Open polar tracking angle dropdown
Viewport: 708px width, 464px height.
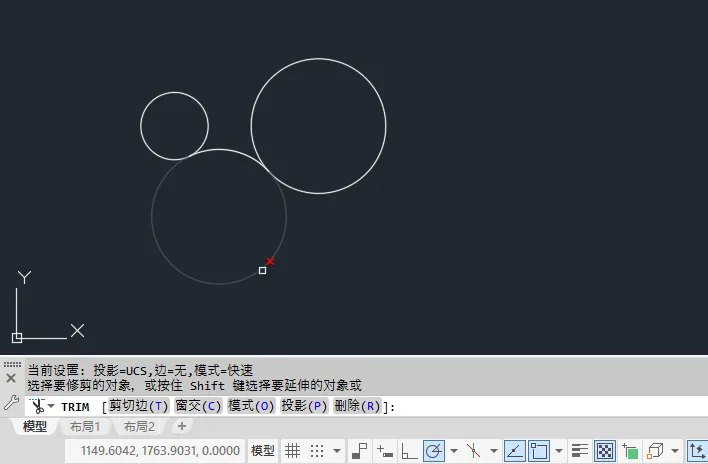454,450
